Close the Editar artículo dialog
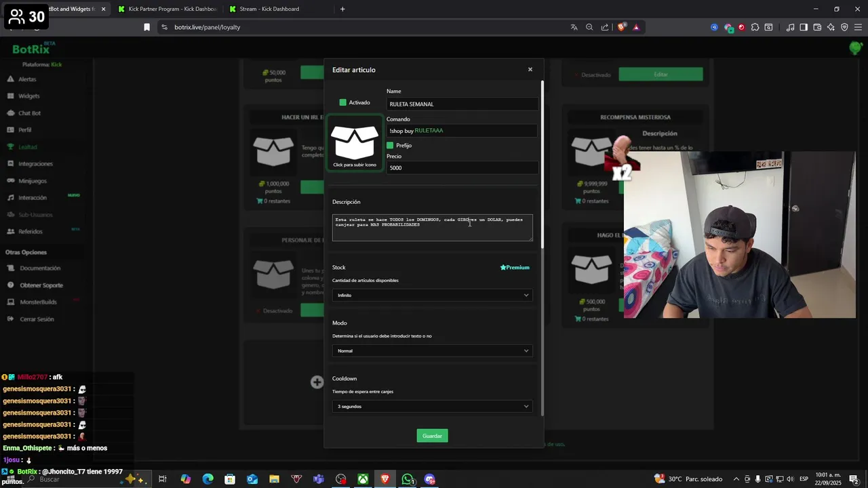Viewport: 868px width, 488px height. tap(530, 69)
